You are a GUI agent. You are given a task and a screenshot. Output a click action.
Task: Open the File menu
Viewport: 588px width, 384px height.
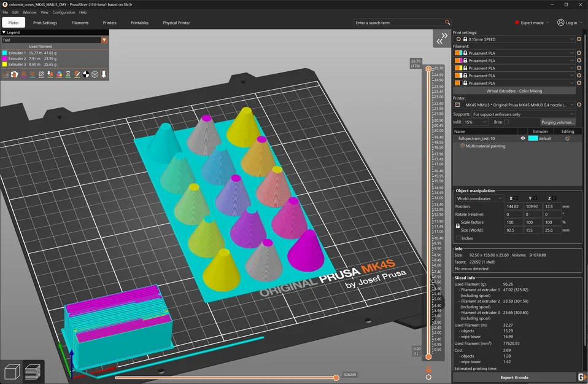point(6,12)
